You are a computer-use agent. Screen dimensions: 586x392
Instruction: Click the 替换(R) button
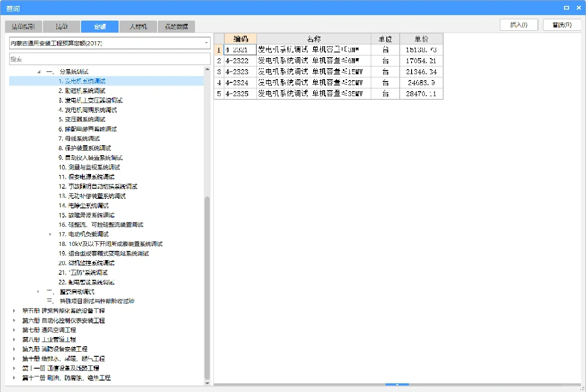pyautogui.click(x=562, y=25)
